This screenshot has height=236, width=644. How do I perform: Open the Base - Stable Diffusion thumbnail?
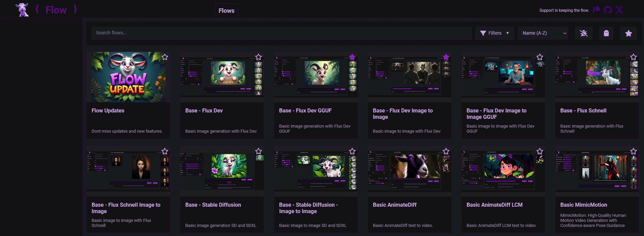[x=222, y=171]
